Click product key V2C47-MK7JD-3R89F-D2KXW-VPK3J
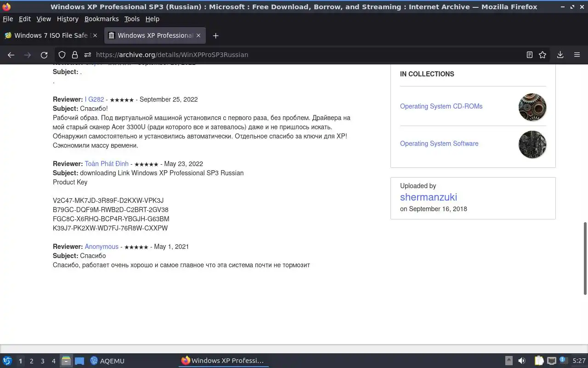 tap(108, 201)
